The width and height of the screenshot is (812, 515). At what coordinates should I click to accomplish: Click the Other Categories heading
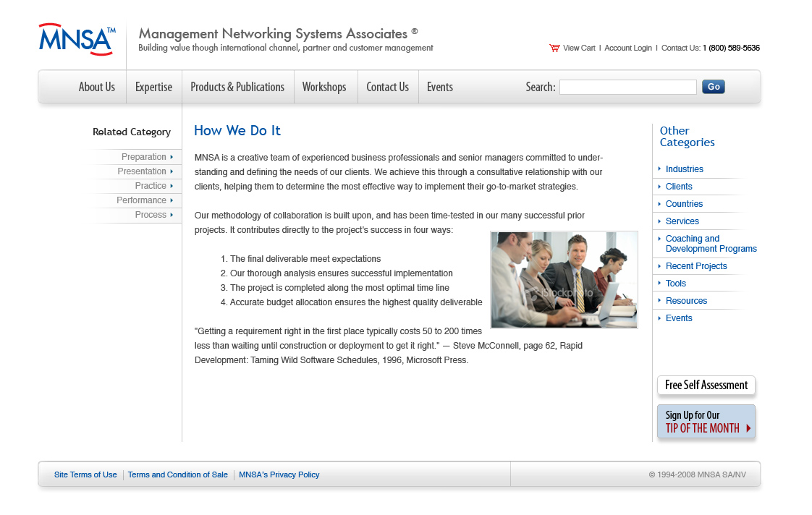click(x=687, y=137)
